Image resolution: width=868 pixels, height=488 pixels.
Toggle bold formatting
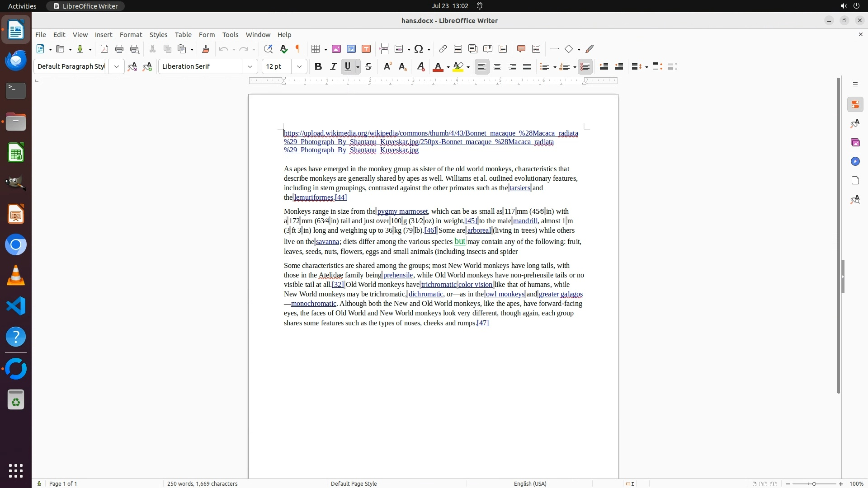tap(318, 67)
